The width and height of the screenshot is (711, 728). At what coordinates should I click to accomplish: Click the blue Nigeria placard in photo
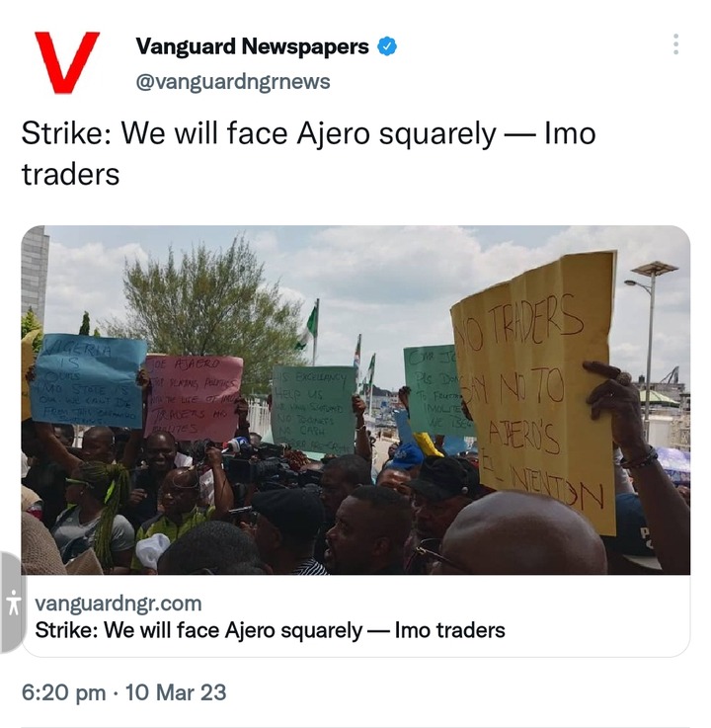[x=89, y=381]
